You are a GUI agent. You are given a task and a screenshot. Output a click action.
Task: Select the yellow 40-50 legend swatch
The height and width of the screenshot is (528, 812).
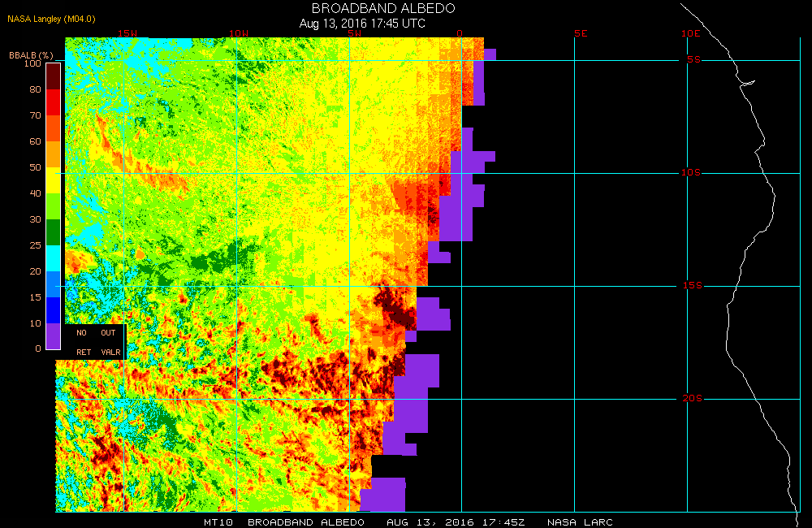point(54,180)
